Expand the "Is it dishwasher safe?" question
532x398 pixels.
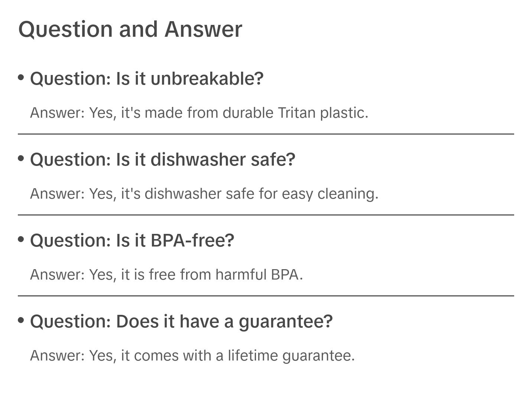pyautogui.click(x=163, y=160)
